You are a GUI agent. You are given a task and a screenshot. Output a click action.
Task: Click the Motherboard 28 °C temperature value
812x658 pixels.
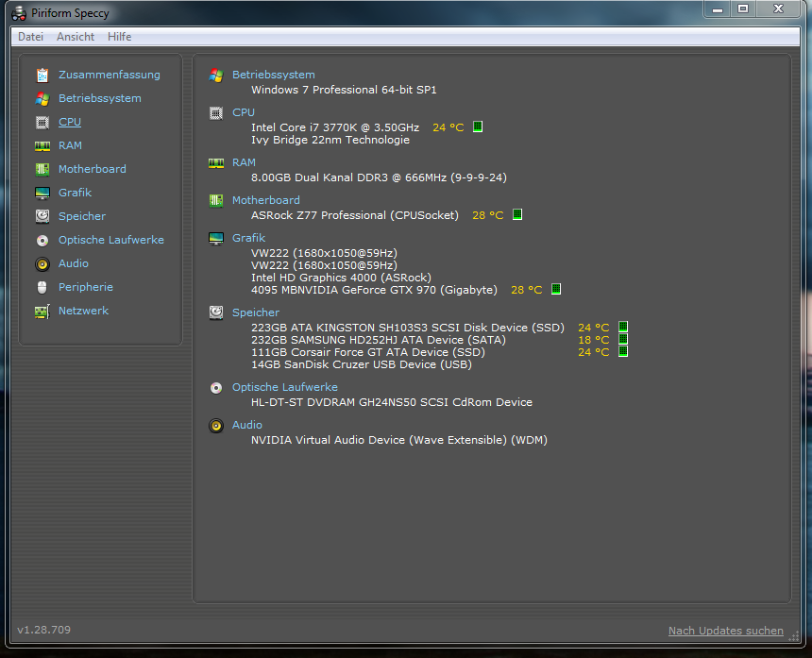click(488, 215)
